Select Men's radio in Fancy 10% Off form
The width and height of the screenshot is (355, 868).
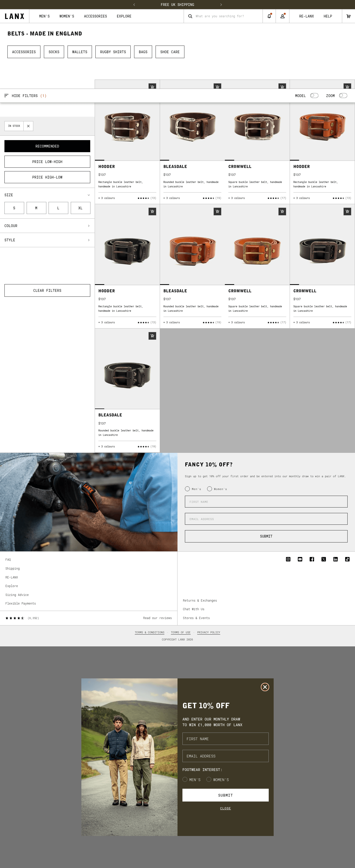pyautogui.click(x=187, y=489)
